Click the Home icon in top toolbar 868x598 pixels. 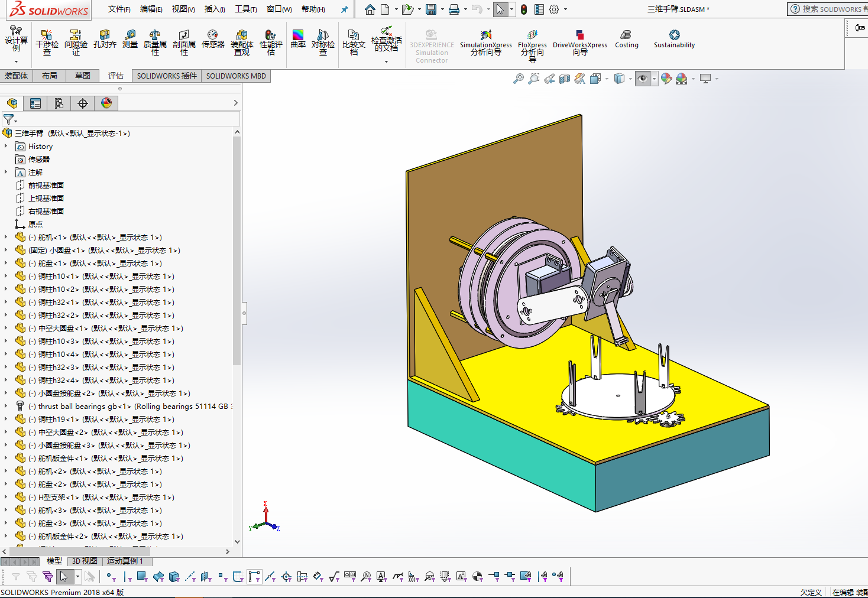[x=370, y=9]
